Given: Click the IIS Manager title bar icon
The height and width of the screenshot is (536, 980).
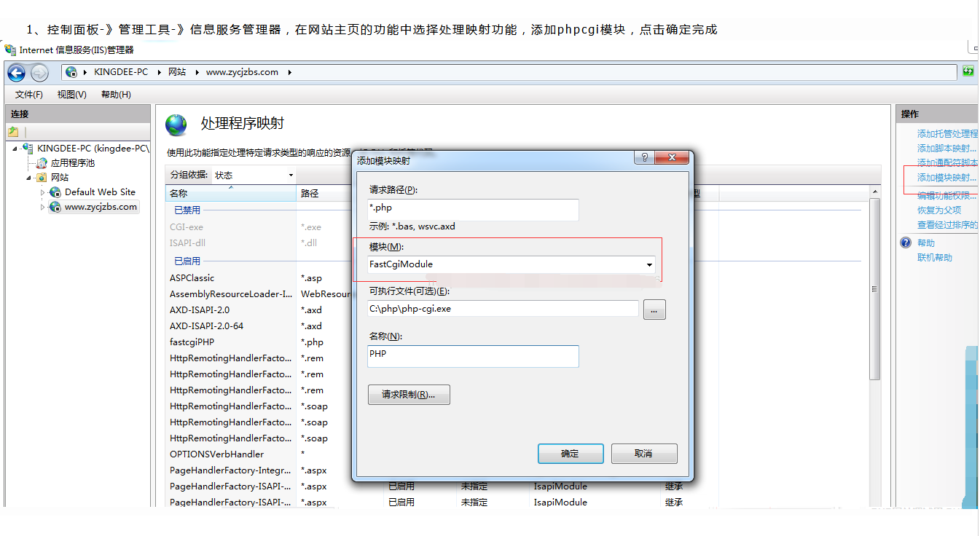Looking at the screenshot, I should [x=11, y=50].
